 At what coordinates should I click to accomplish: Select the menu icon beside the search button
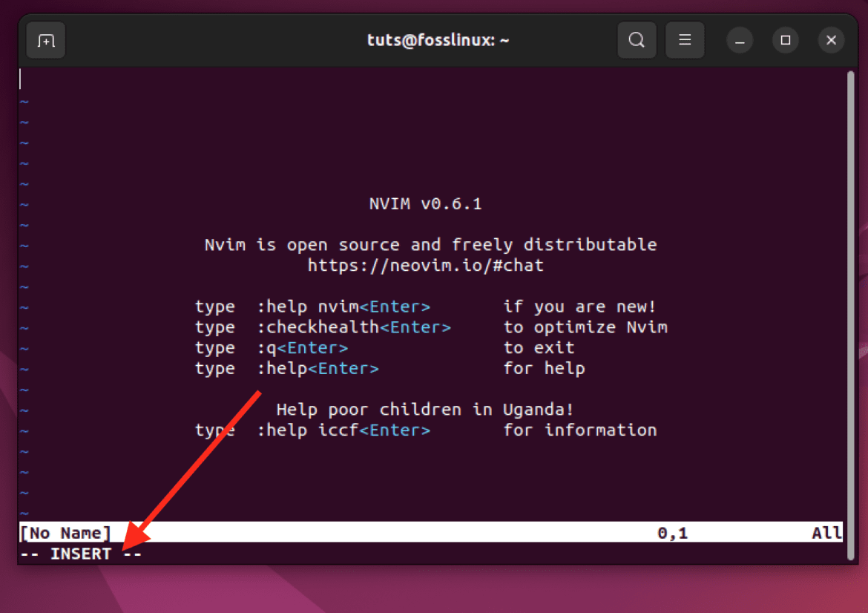tap(684, 40)
